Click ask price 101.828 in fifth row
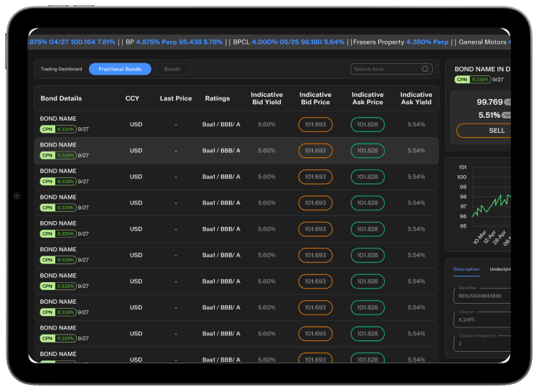Image resolution: width=539 pixels, height=392 pixels. click(367, 229)
